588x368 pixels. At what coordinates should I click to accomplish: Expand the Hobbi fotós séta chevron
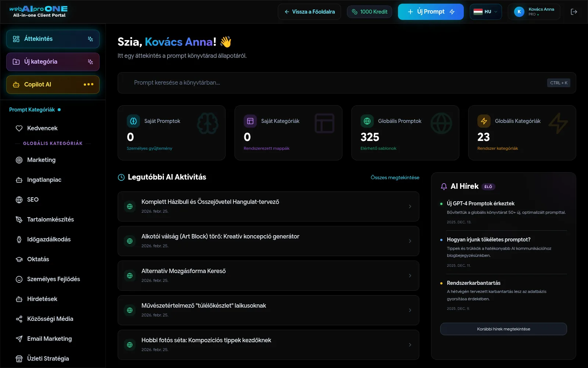click(x=410, y=345)
